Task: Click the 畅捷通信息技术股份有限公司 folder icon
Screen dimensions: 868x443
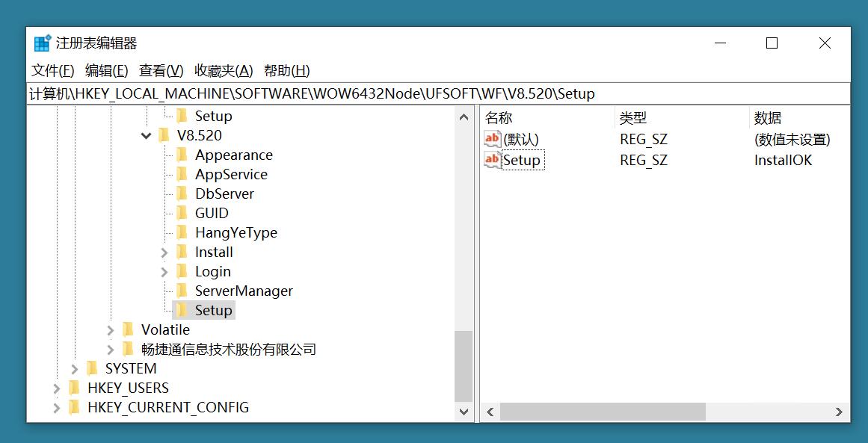Action: click(x=128, y=349)
